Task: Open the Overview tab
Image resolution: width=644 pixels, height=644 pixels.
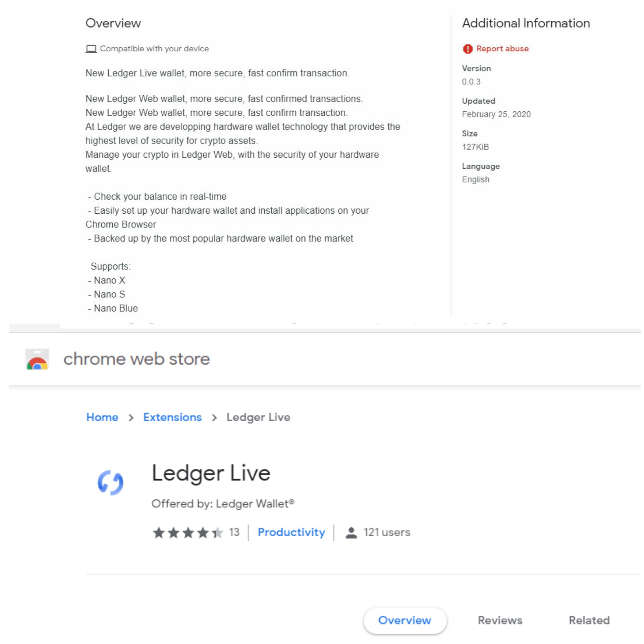Action: tap(405, 621)
